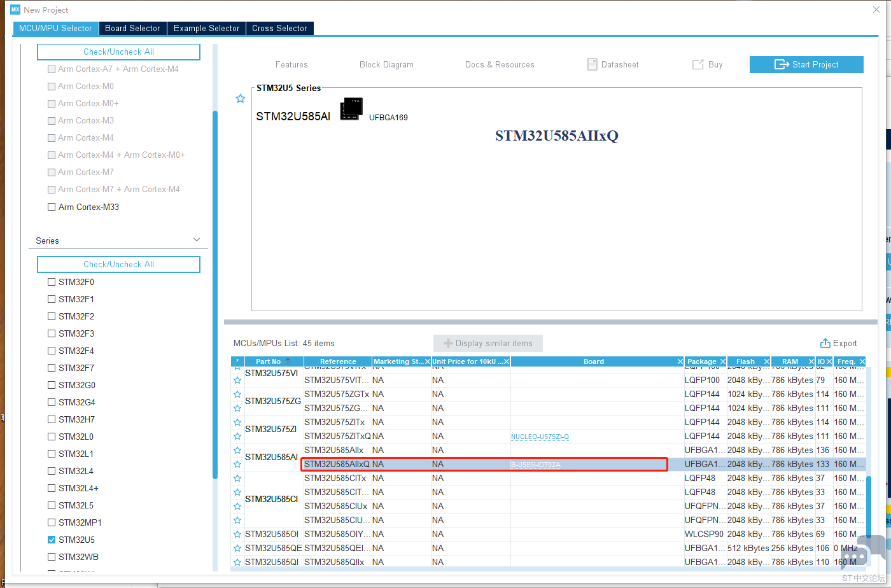
Task: Open the NUCLEO-U575ZI-Q board link
Action: tap(540, 437)
